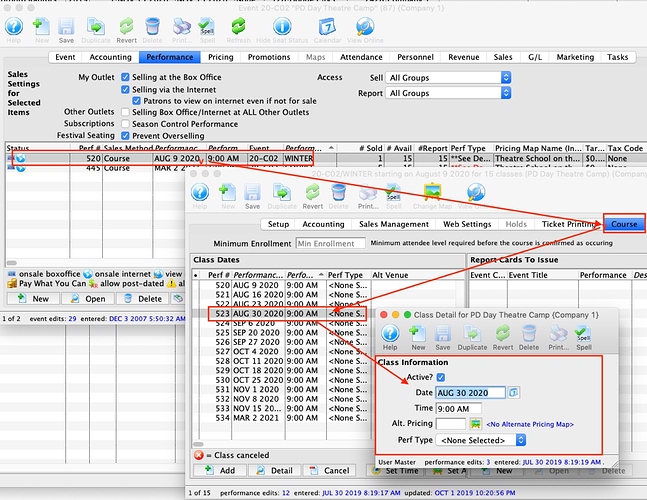647x500 pixels.
Task: Click Time field showing 9:00 AM
Action: [458, 408]
